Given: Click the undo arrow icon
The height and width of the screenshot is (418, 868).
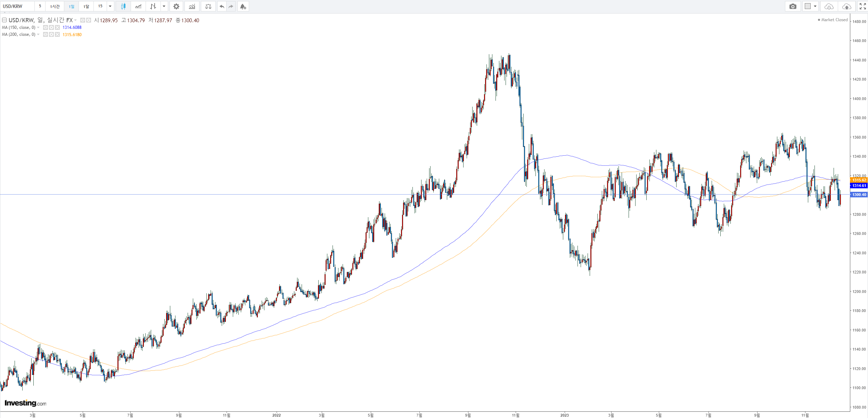Looking at the screenshot, I should pyautogui.click(x=222, y=6).
